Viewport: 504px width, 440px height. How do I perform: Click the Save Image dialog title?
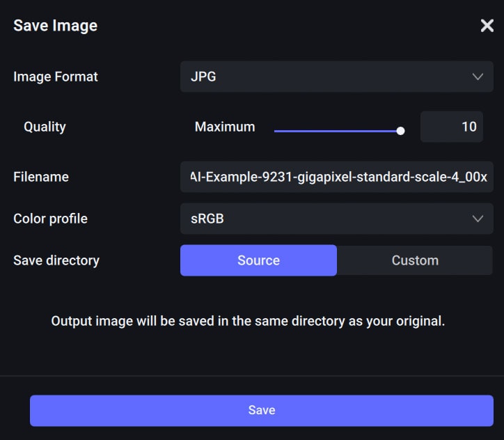point(55,26)
